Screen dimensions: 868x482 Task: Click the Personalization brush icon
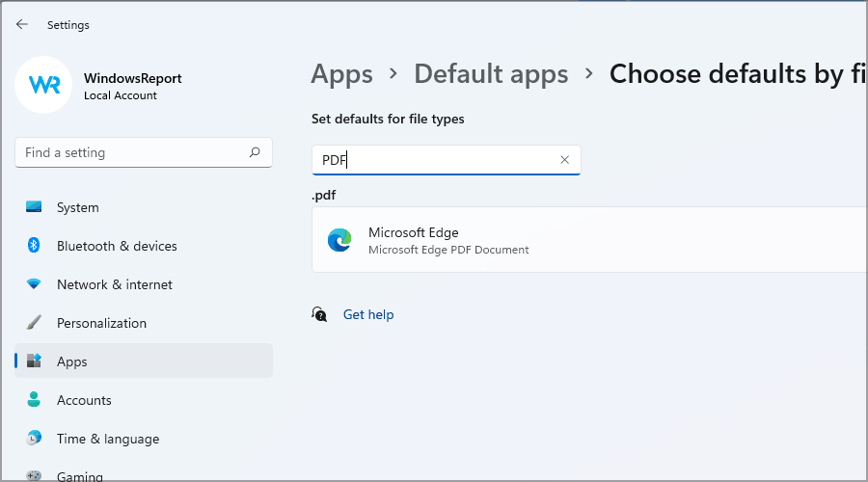pyautogui.click(x=34, y=323)
